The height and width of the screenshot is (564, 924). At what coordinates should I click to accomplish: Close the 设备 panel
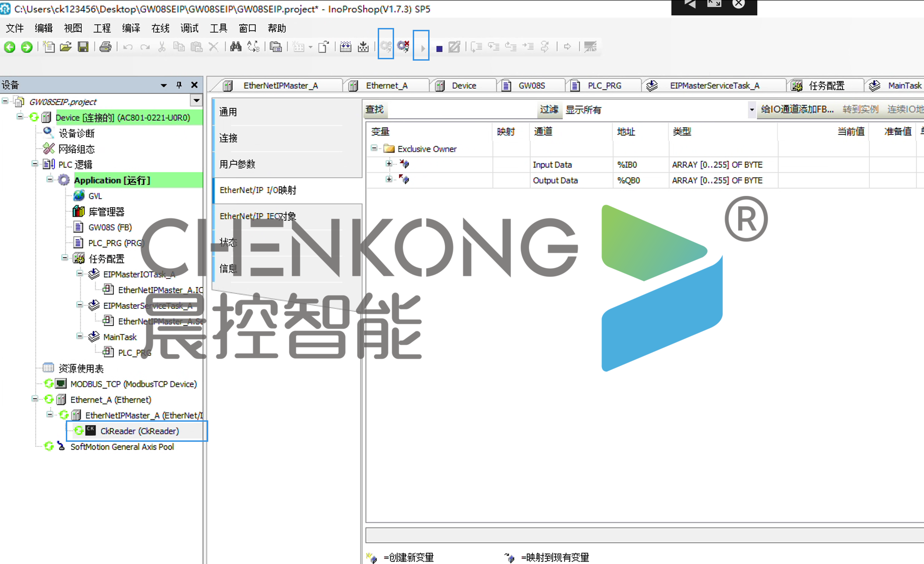(x=195, y=85)
